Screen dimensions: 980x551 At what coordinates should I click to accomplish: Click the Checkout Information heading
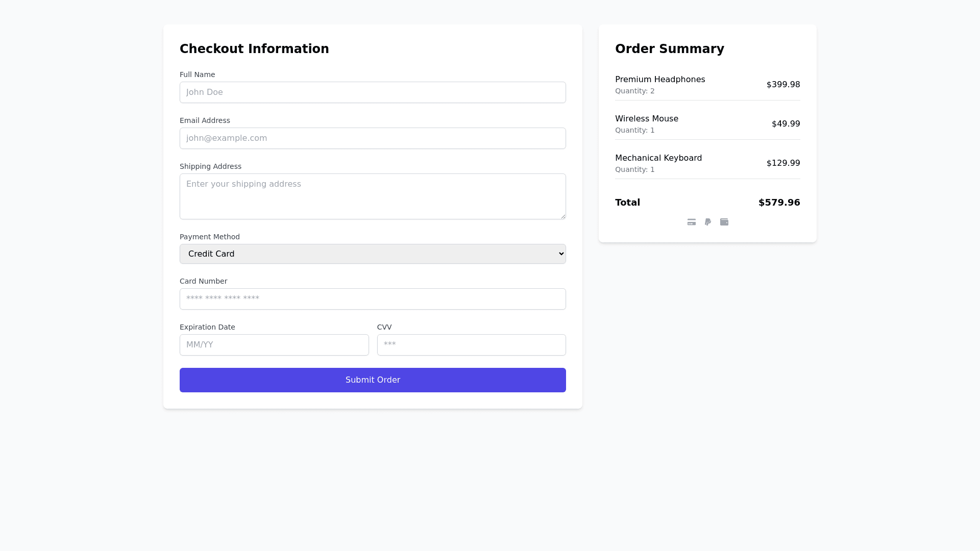click(254, 49)
